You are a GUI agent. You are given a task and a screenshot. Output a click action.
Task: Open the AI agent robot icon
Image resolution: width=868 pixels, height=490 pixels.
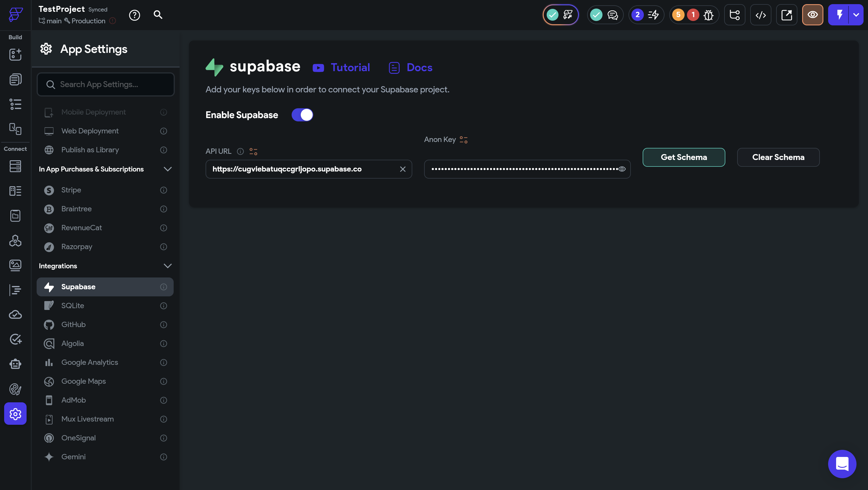[x=15, y=364]
